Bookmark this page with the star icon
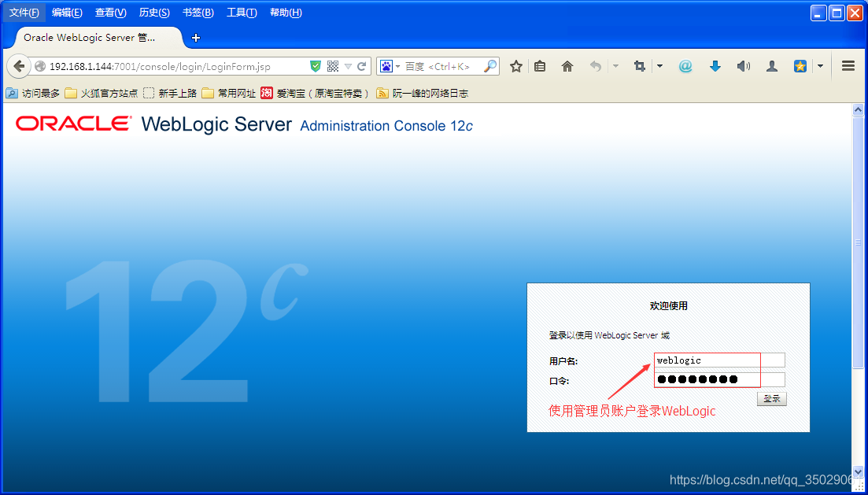 (x=516, y=66)
